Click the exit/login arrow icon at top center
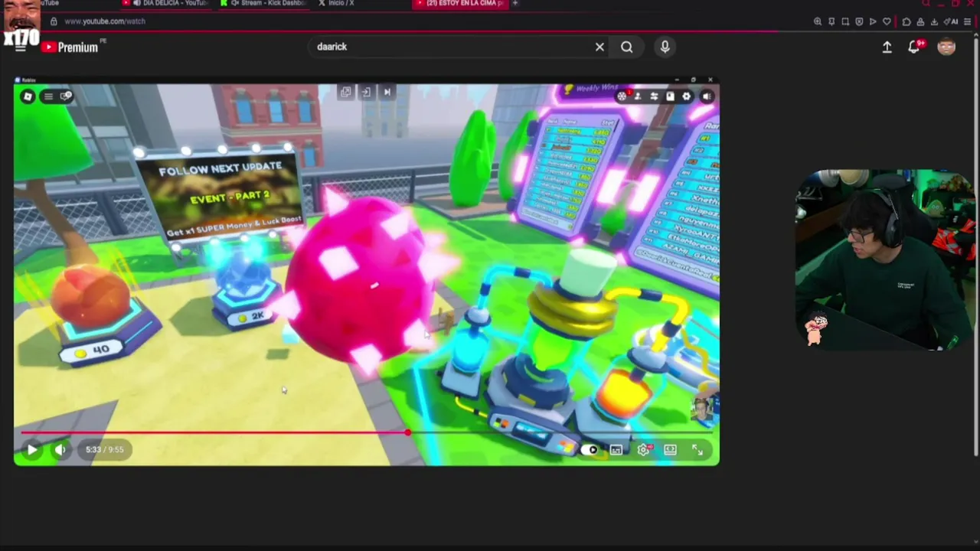Viewport: 980px width, 551px height. 366,92
